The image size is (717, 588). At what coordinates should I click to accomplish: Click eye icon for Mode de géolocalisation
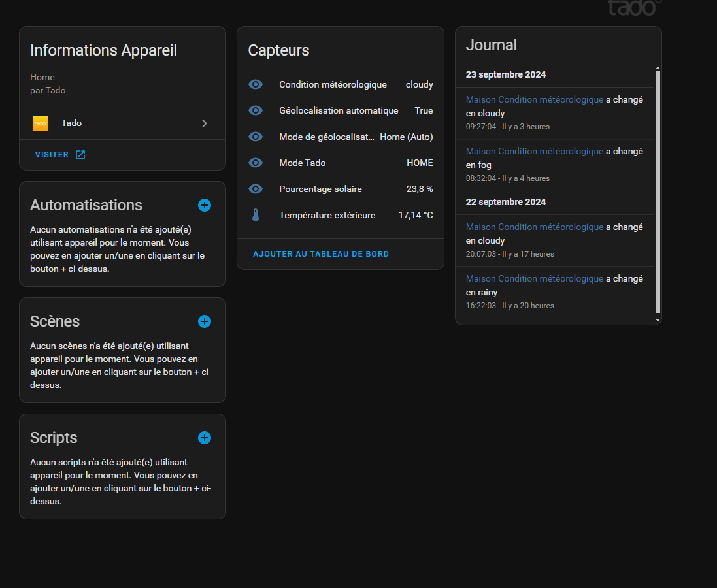[x=256, y=137]
